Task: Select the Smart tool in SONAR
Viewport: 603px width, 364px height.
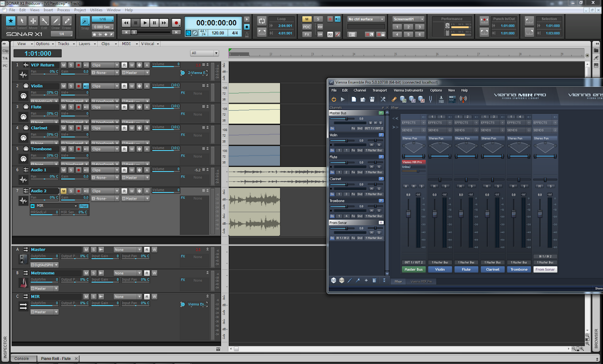Action: [x=11, y=21]
